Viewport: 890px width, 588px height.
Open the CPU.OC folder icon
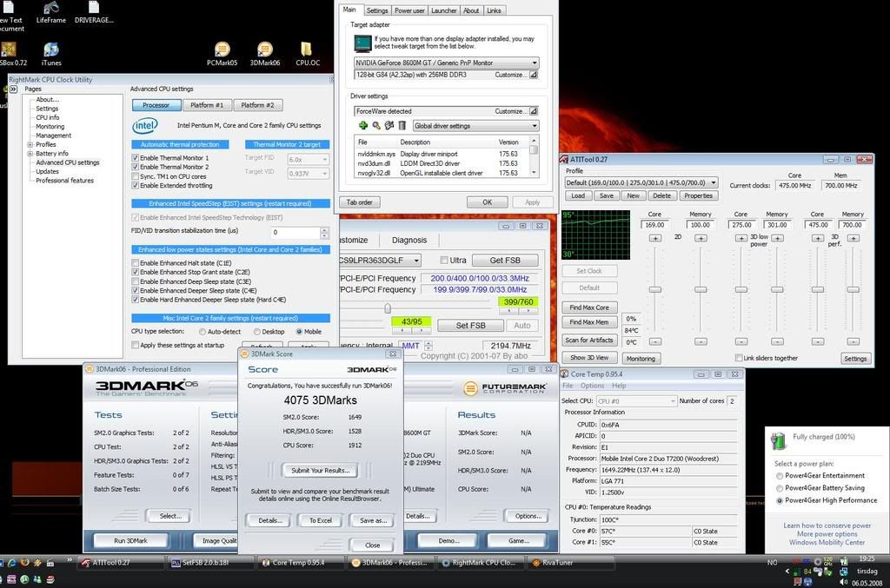coord(307,50)
